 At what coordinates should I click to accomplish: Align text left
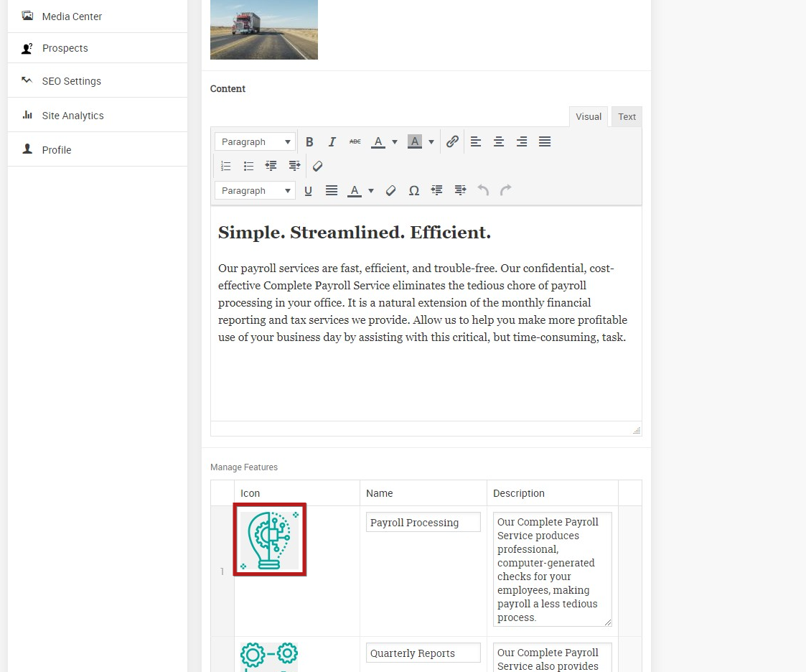[x=476, y=142]
